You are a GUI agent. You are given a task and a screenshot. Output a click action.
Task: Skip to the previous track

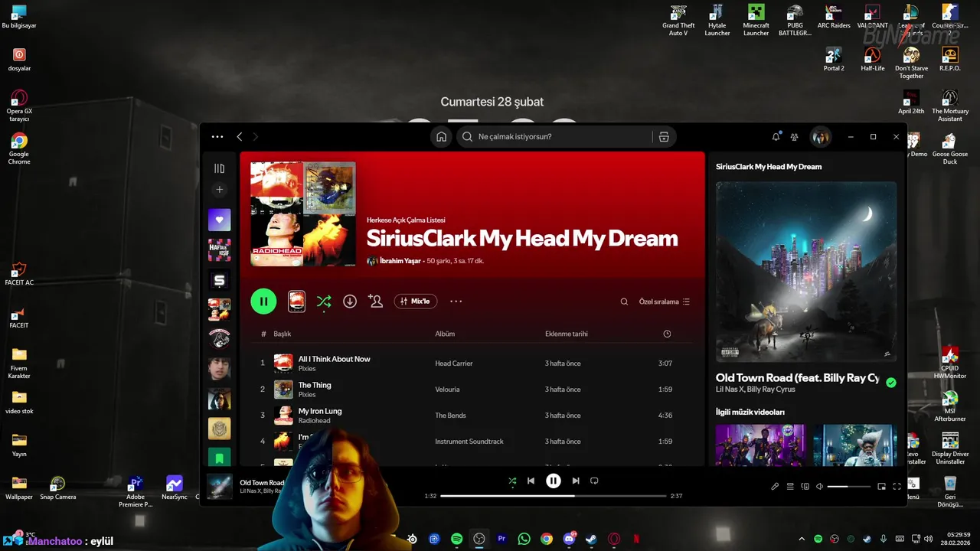pos(531,481)
